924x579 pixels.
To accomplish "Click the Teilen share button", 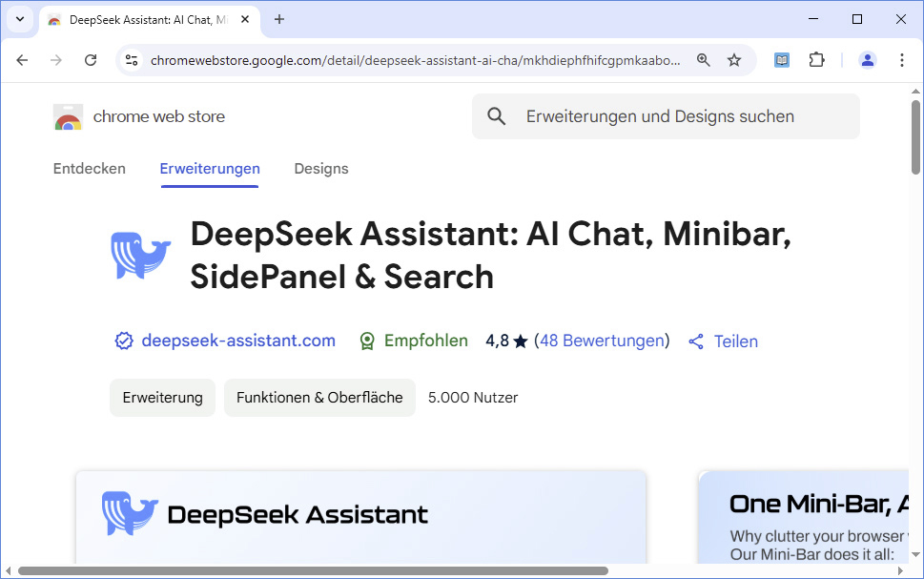I will [723, 341].
